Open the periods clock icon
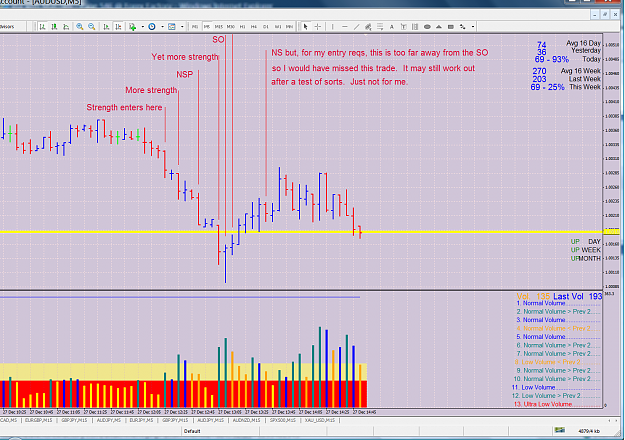The height and width of the screenshot is (440, 625). [152, 27]
